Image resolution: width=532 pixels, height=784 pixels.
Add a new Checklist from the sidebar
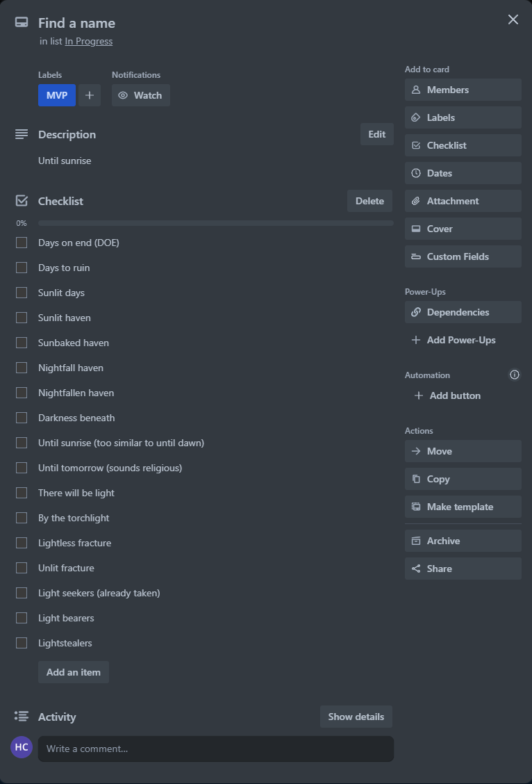point(463,145)
